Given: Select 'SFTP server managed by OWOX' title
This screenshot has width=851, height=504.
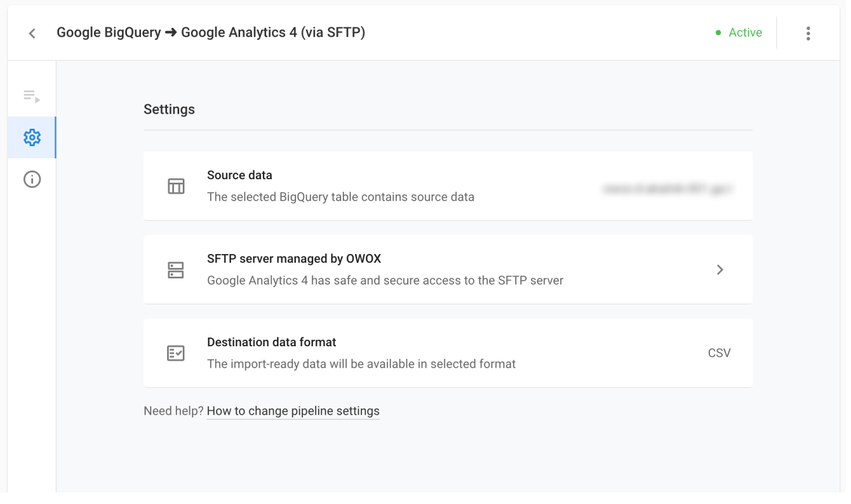Looking at the screenshot, I should click(x=294, y=259).
